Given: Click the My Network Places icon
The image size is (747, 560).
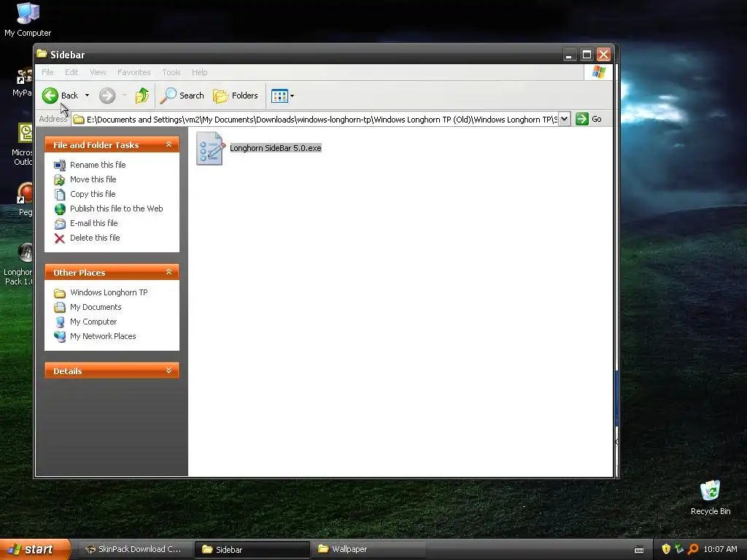Looking at the screenshot, I should [x=60, y=337].
